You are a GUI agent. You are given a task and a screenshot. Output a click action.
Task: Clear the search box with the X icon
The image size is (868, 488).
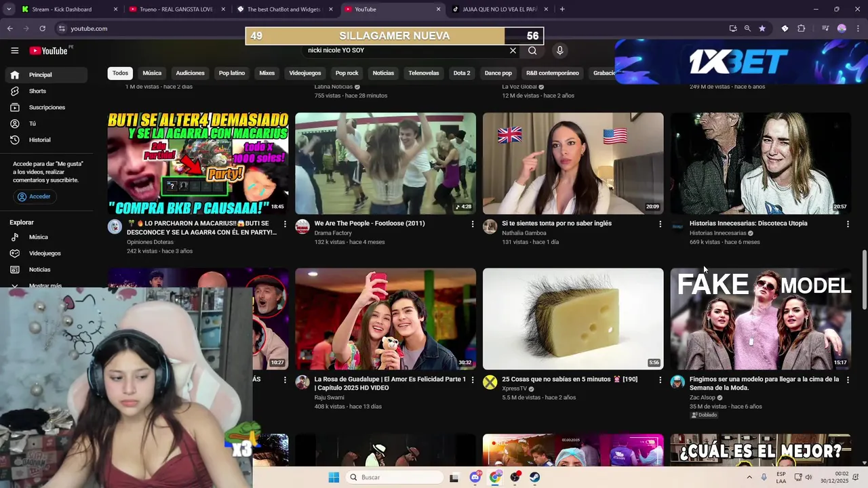[x=513, y=50]
